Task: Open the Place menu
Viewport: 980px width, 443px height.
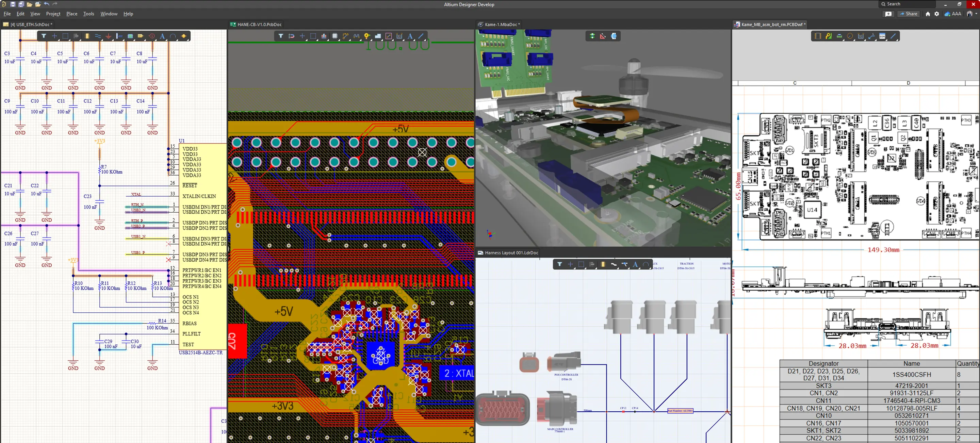Action: point(71,14)
